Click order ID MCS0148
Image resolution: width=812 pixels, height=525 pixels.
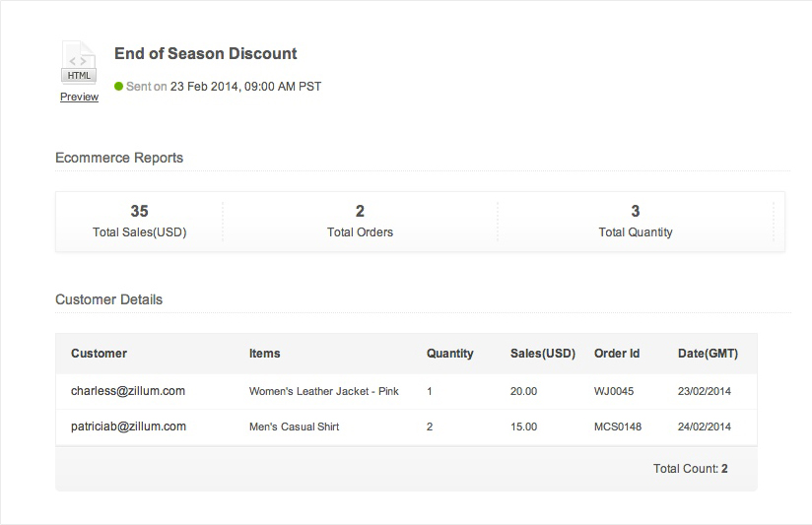click(618, 427)
